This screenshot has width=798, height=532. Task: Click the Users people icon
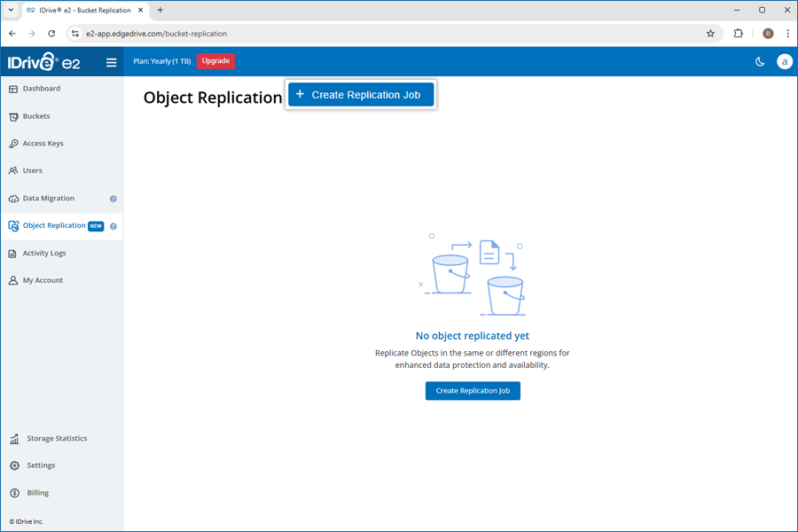coord(13,170)
